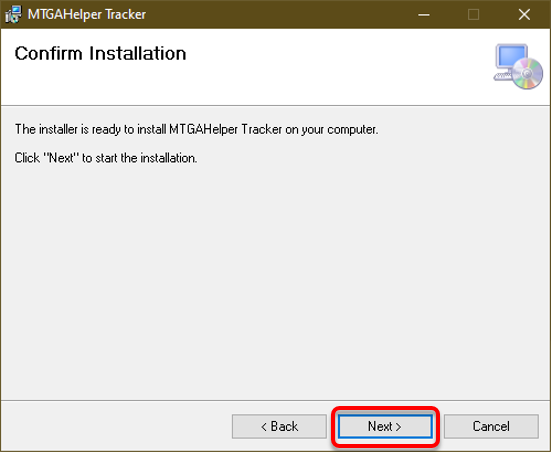Click the blue monitor in the banner graphic
The width and height of the screenshot is (551, 452).
pos(511,56)
